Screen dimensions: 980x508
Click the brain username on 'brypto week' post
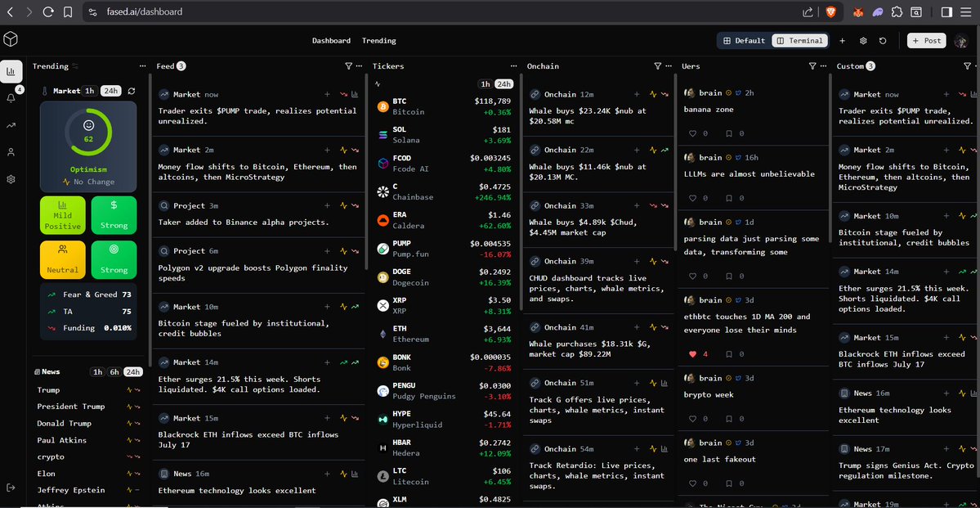(710, 378)
